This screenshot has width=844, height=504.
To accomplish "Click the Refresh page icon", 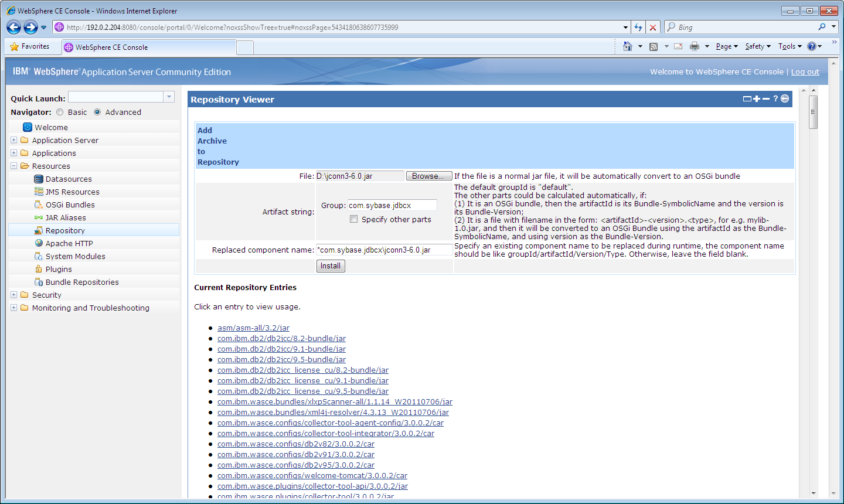I will point(638,28).
